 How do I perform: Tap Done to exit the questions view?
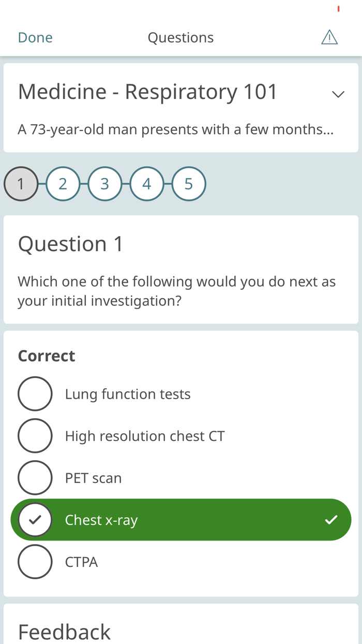[x=35, y=37]
